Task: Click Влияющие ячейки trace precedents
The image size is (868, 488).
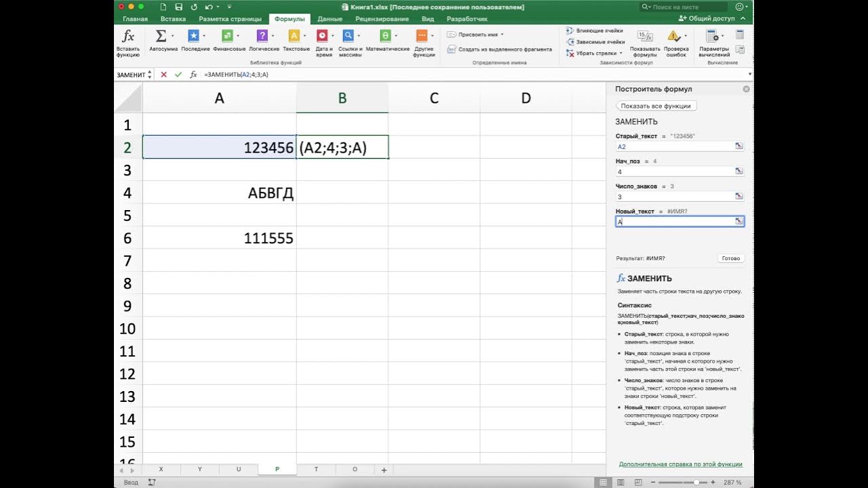Action: click(594, 30)
